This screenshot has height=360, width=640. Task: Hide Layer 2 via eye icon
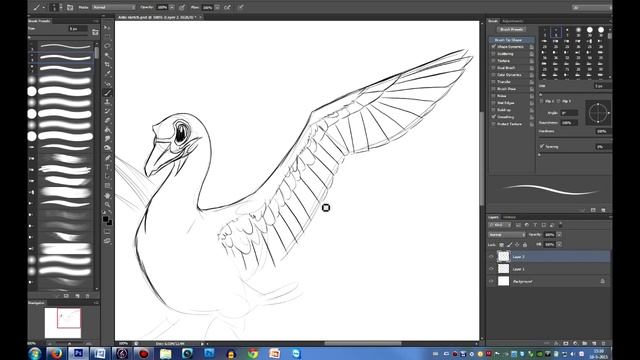tap(491, 257)
